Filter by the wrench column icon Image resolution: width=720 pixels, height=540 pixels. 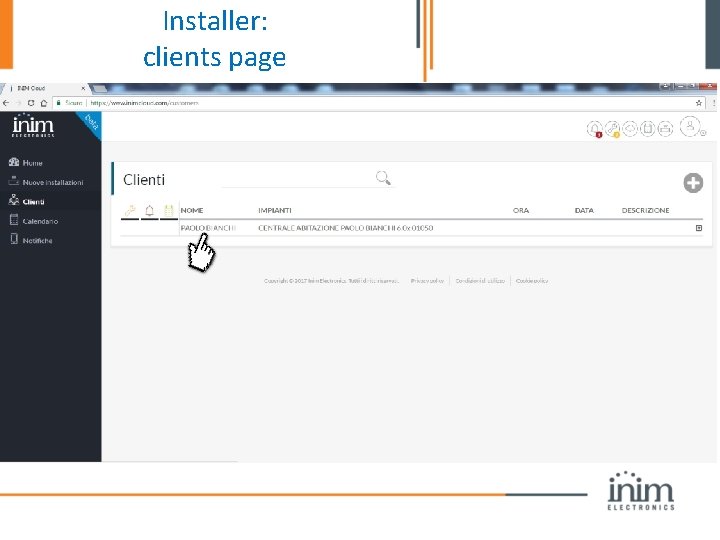coord(130,210)
